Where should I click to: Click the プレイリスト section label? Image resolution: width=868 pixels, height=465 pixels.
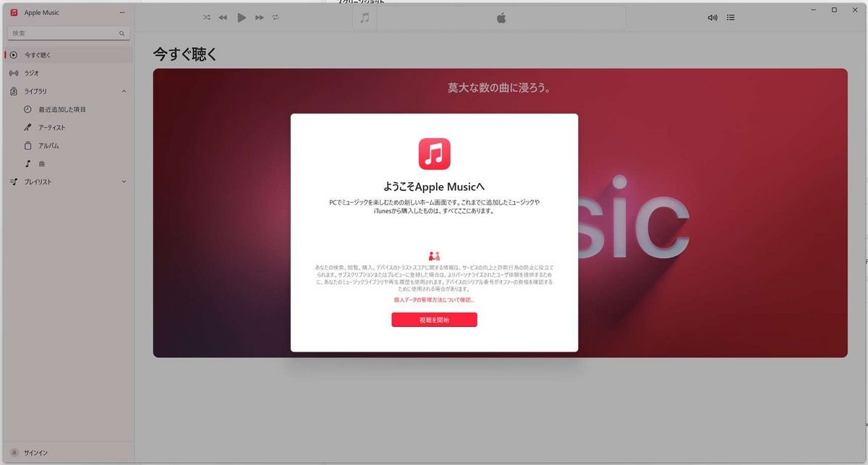tap(38, 182)
